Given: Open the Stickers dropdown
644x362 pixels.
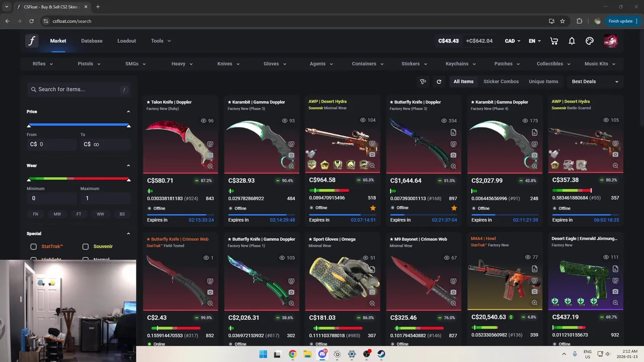Looking at the screenshot, I should pyautogui.click(x=414, y=64).
